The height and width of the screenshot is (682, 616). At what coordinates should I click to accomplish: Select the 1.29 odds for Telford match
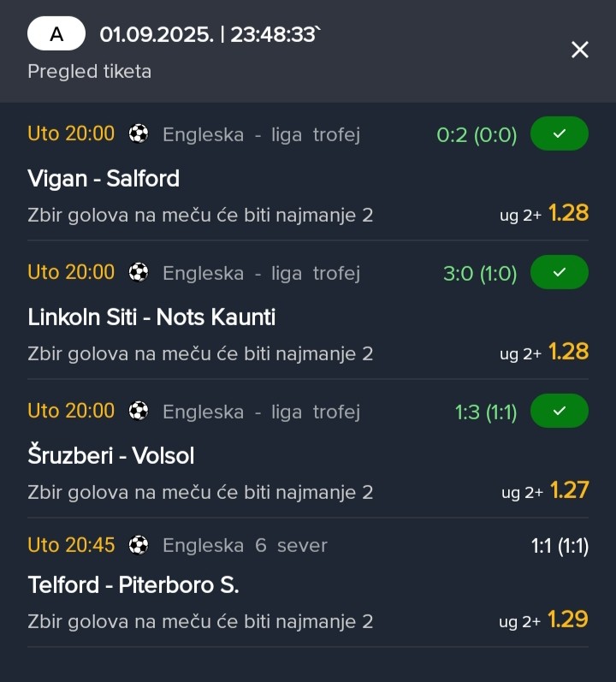(x=568, y=620)
